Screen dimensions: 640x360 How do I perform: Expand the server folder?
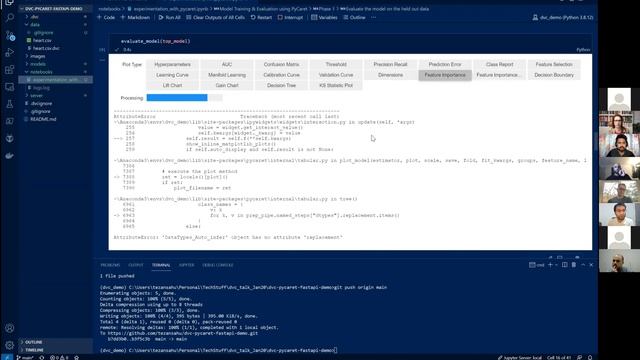tap(55, 96)
